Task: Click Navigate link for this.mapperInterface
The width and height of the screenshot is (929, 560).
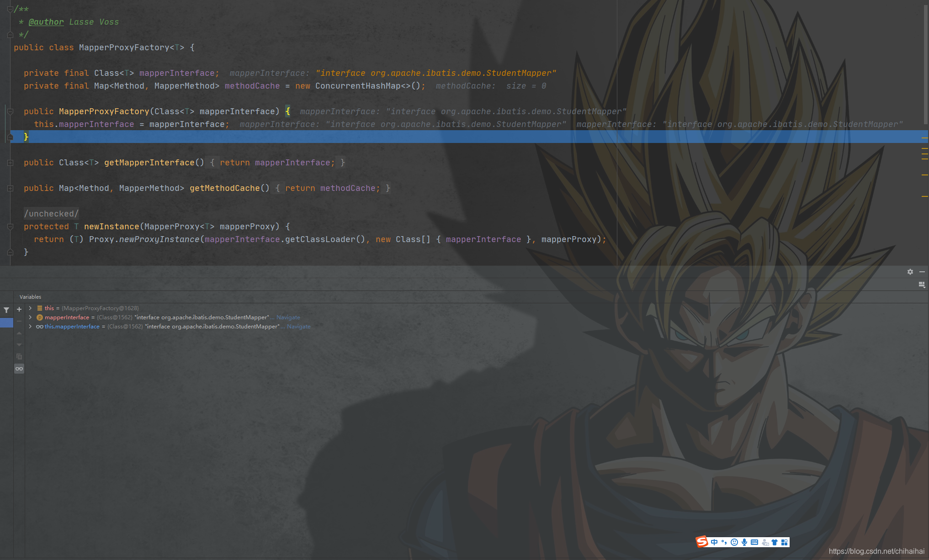Action: click(299, 327)
